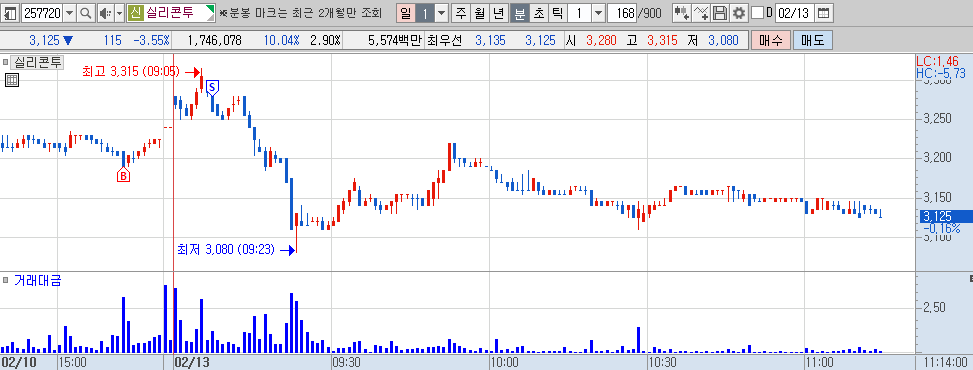Click the red 매수 buy button

[x=771, y=41]
